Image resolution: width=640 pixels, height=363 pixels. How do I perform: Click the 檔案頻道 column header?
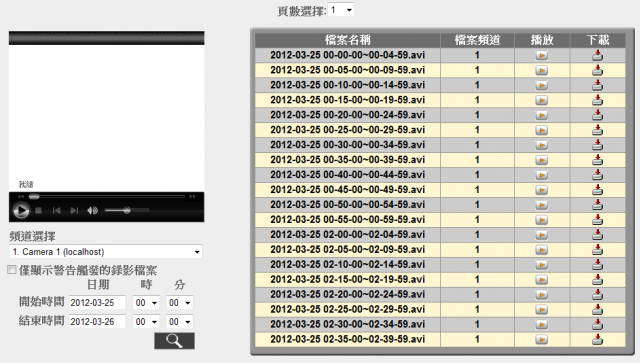point(477,40)
